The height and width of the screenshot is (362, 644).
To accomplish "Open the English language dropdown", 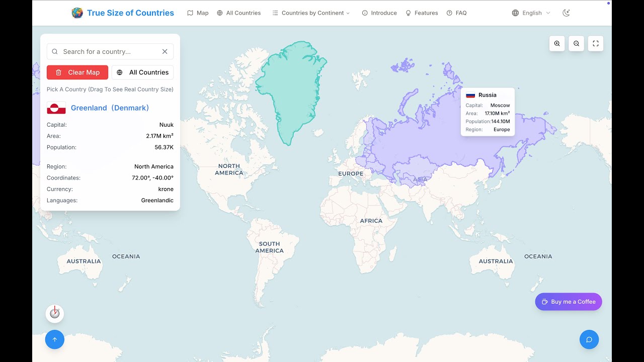I will pyautogui.click(x=531, y=13).
